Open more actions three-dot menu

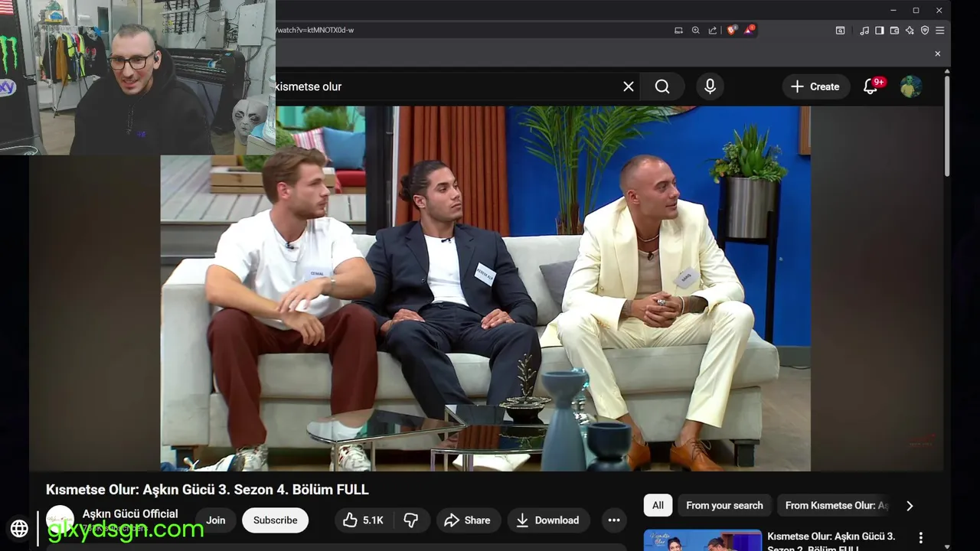pos(614,520)
